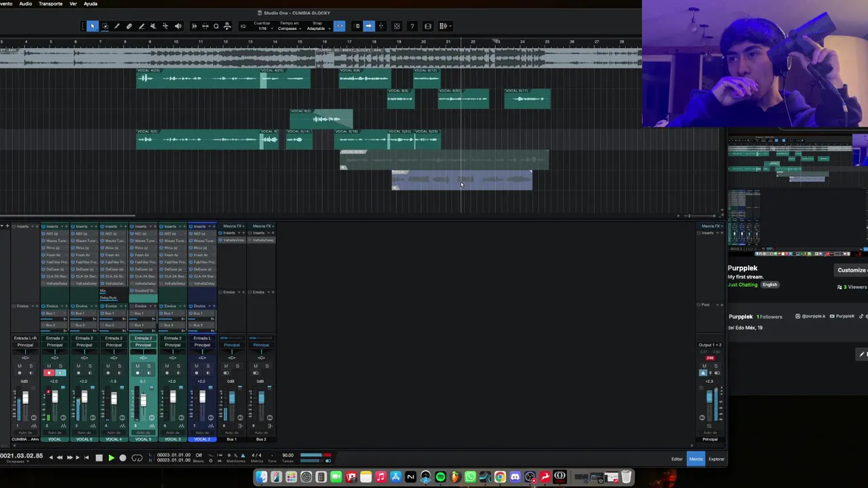The image size is (868, 488).
Task: Click the green Play button
Action: click(x=111, y=458)
